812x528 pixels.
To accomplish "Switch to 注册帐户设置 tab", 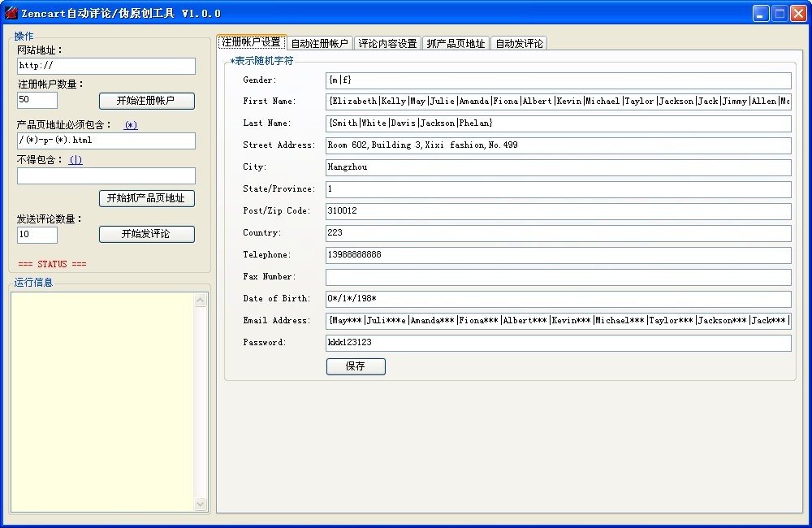I will [251, 42].
